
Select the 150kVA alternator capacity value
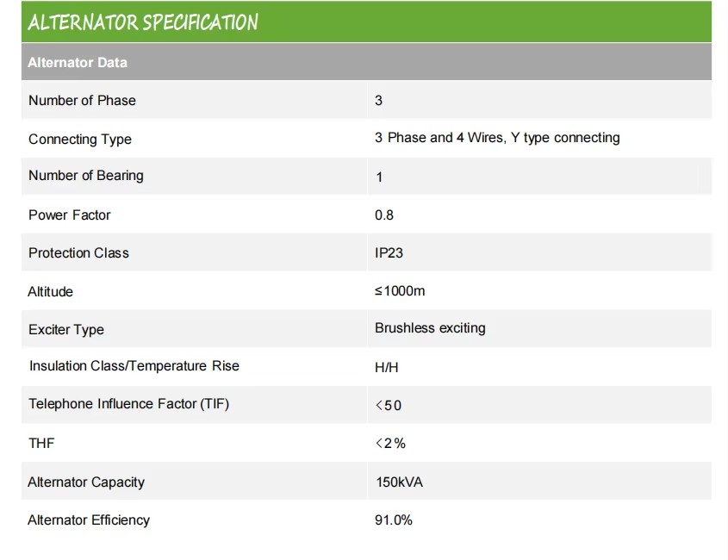point(399,482)
